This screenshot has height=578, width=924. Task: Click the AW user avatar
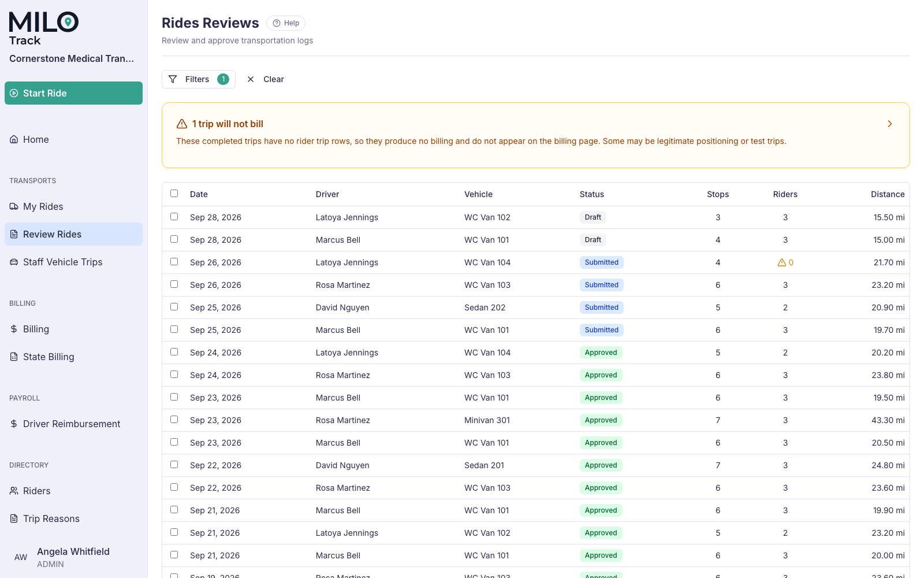(x=21, y=557)
